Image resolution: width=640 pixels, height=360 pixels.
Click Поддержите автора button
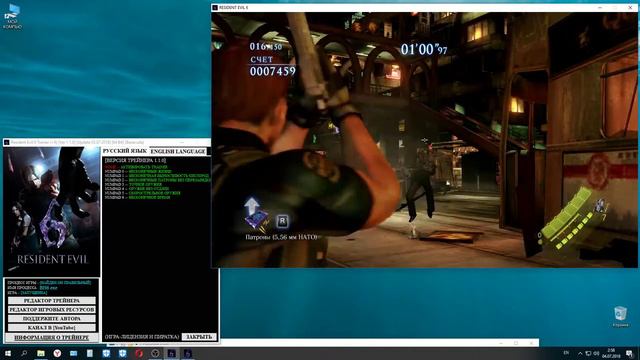[x=52, y=318]
